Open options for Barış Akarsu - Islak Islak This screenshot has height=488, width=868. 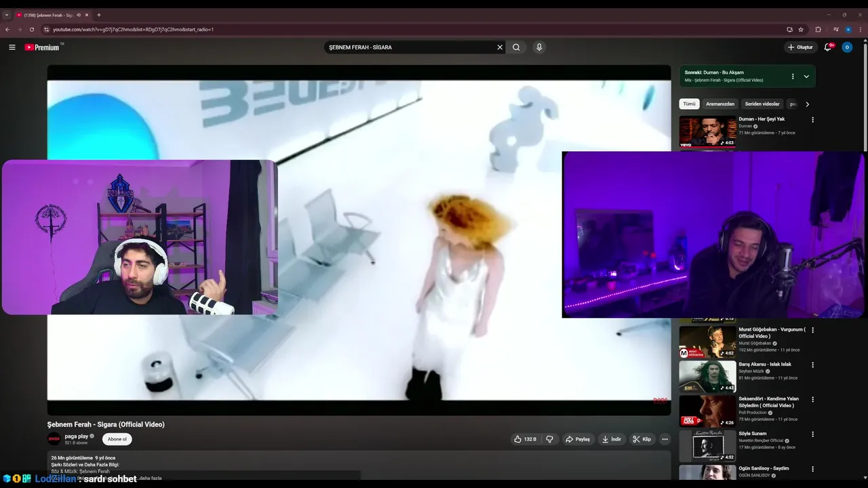click(x=813, y=365)
